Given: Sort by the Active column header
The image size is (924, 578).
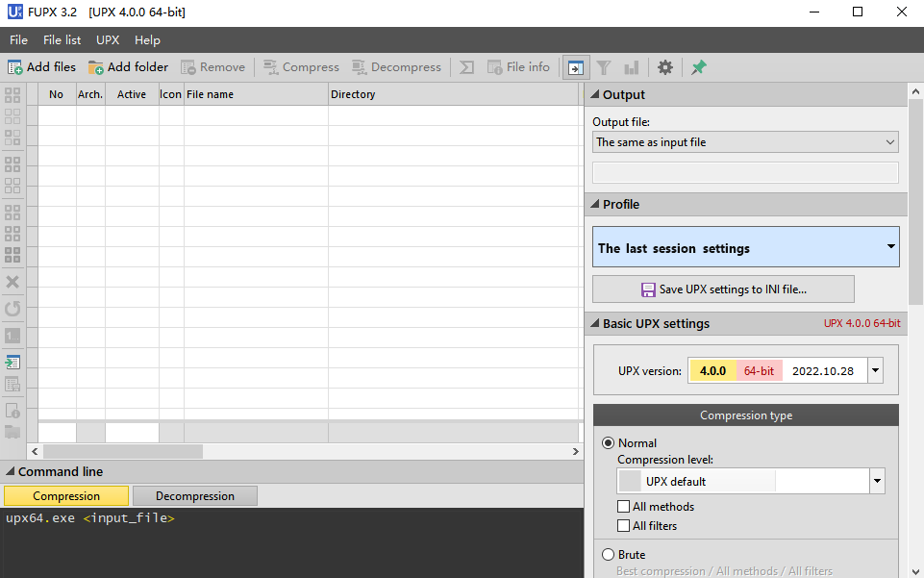Looking at the screenshot, I should pyautogui.click(x=132, y=94).
